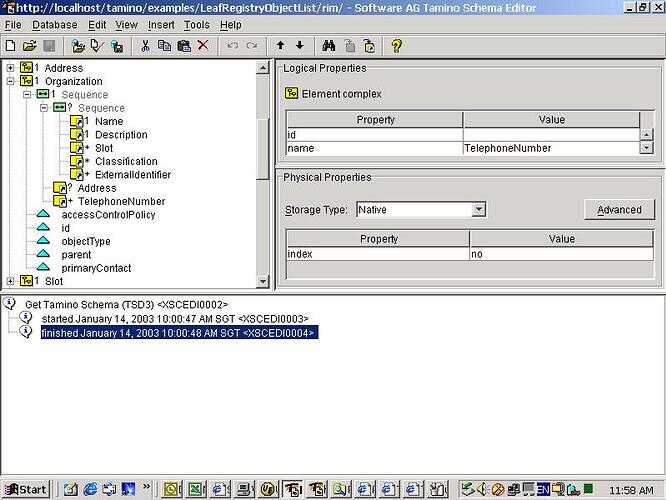Click the Show Desktop quick launch icon
666x500 pixels.
71,489
